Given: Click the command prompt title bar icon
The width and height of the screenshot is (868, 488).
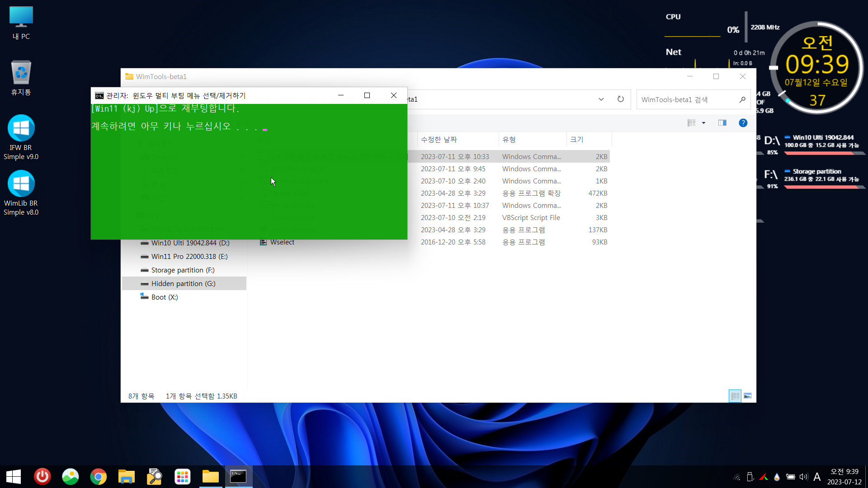Looking at the screenshot, I should (99, 96).
